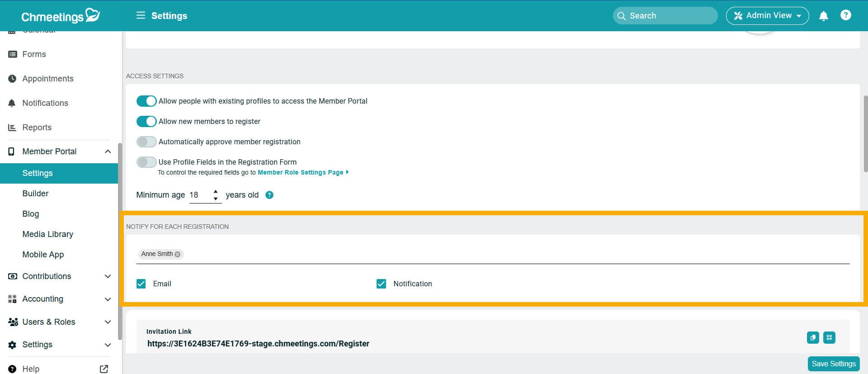
Task: Click the Contributions money icon
Action: click(x=13, y=276)
